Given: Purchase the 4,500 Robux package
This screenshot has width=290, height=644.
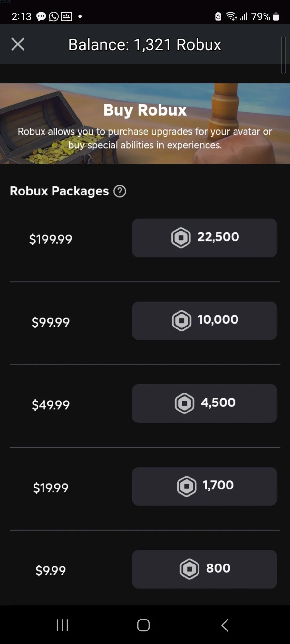Looking at the screenshot, I should click(205, 403).
